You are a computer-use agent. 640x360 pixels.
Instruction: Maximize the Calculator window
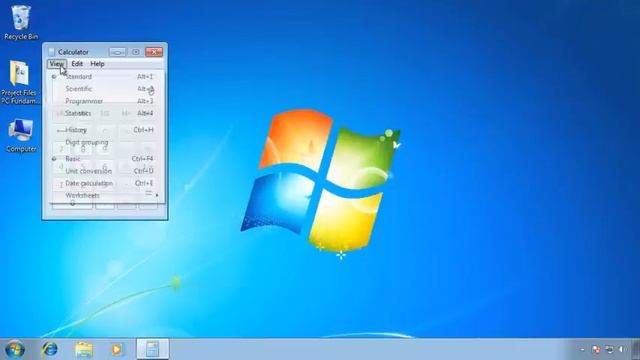[x=136, y=52]
